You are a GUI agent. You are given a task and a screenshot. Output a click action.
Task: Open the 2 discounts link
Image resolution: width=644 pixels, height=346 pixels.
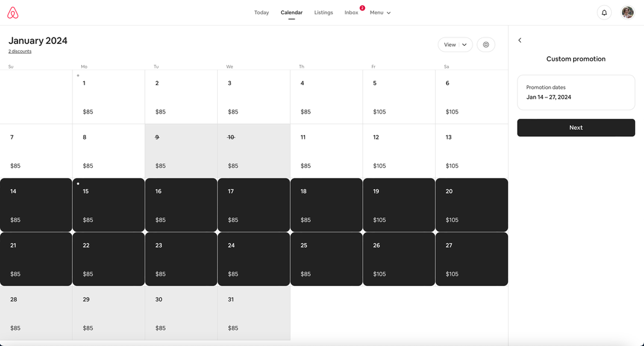pyautogui.click(x=20, y=52)
